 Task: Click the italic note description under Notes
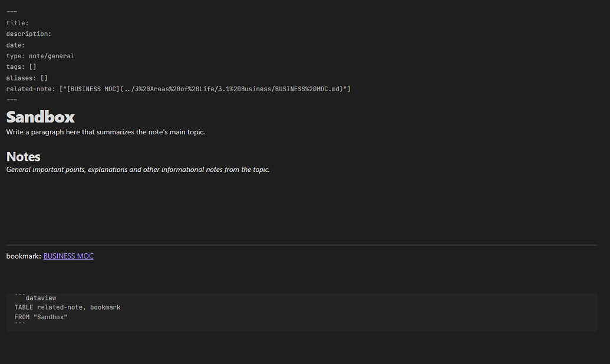(x=137, y=169)
